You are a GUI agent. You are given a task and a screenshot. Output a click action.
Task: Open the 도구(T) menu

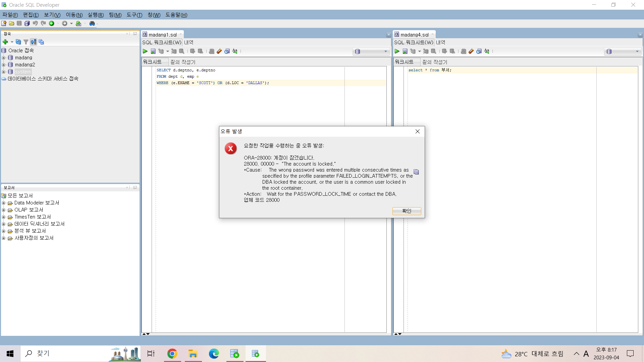tap(134, 15)
